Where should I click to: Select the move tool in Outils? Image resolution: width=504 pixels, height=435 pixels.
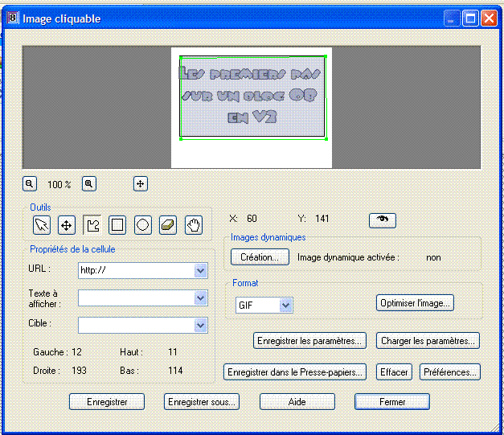[67, 225]
